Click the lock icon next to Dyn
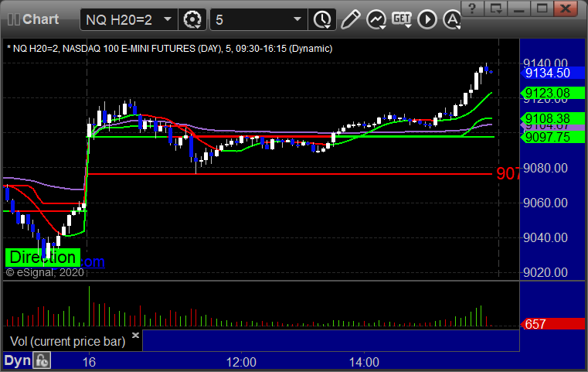588x372 pixels. 42,360
